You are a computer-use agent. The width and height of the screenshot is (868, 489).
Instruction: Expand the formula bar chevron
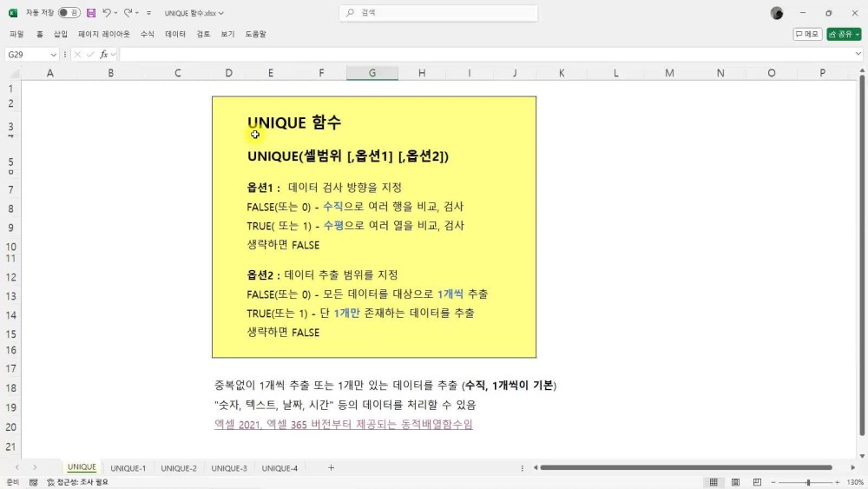pyautogui.click(x=858, y=54)
